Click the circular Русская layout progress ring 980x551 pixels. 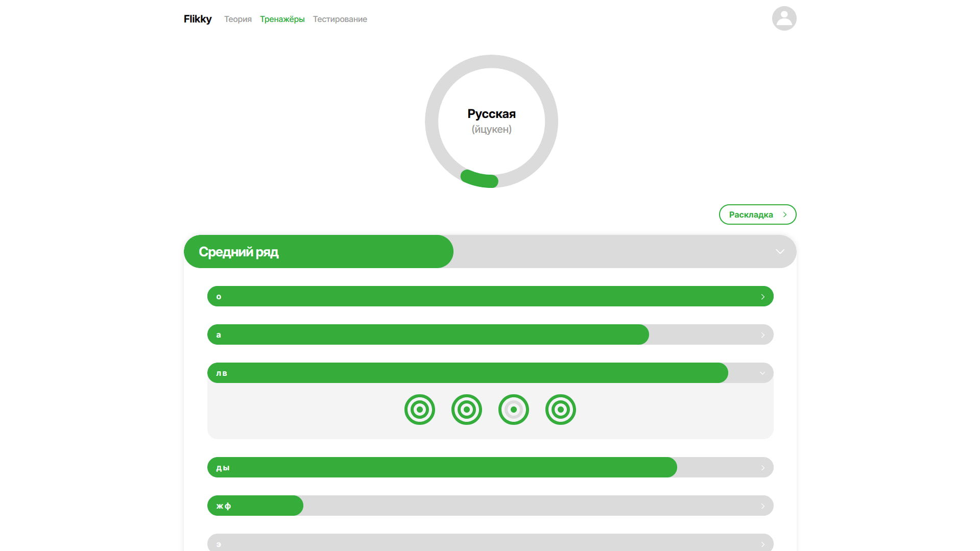[x=491, y=122]
